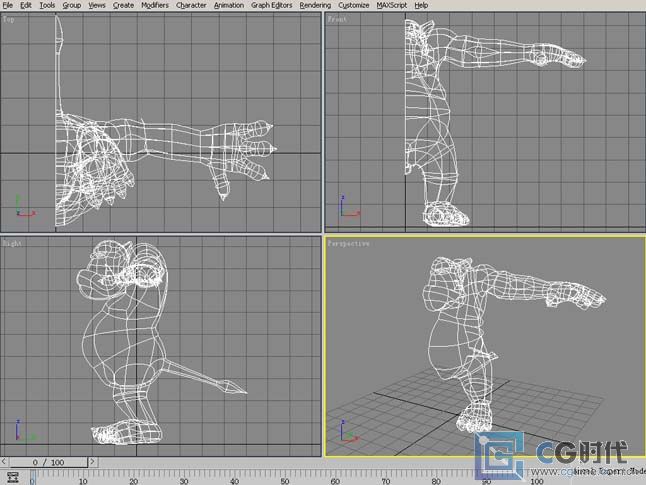Viewport: 646px width, 485px height.
Task: Open the Help menu
Action: tap(421, 5)
